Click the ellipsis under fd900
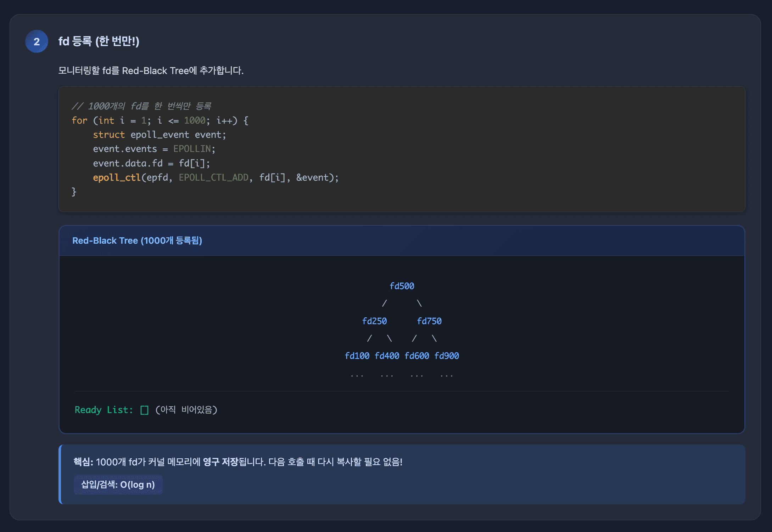Screen dimensions: 772x532 pyautogui.click(x=447, y=375)
